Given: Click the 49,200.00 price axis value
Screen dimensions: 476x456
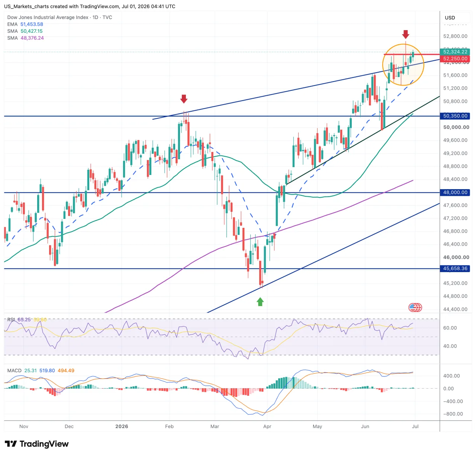Looking at the screenshot, I should [x=455, y=153].
